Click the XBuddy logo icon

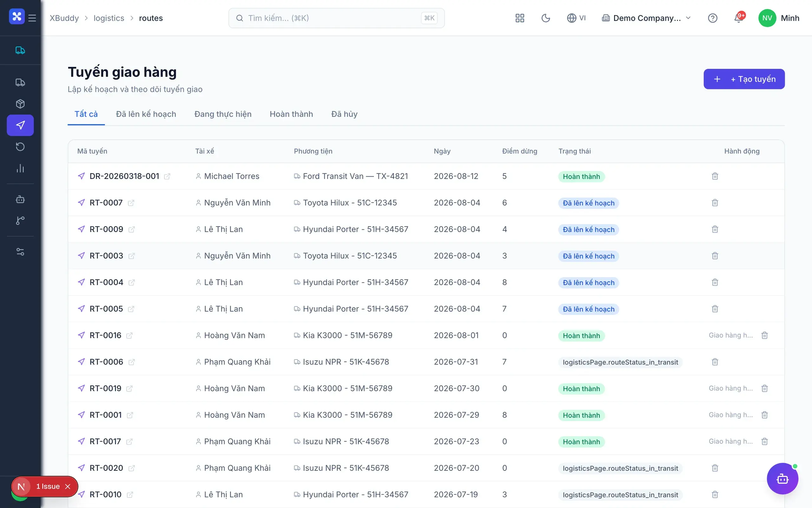pos(17,17)
